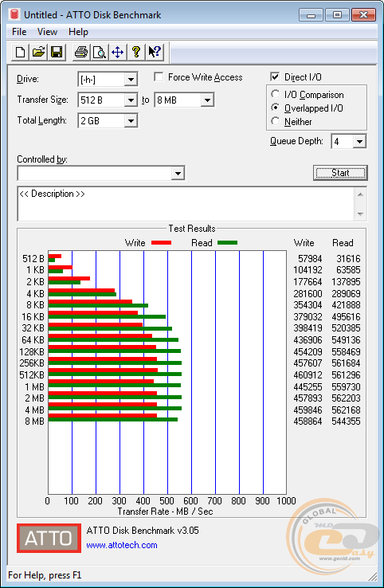Click the 1 MB write value 445255
Viewport: 384px width, 588px height.
(x=308, y=386)
